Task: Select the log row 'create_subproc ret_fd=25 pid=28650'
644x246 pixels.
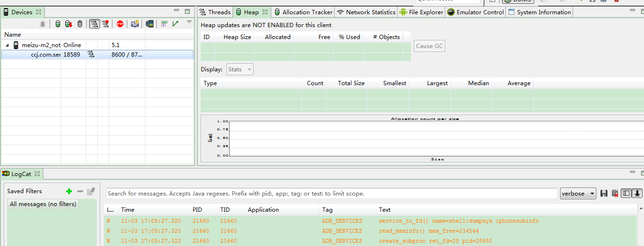Action: (370, 241)
